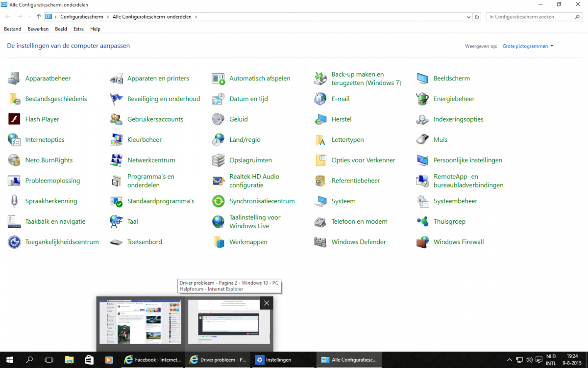Screen dimensions: 588x368
Task: Click the Configuratiescherm search field
Action: click(x=529, y=17)
